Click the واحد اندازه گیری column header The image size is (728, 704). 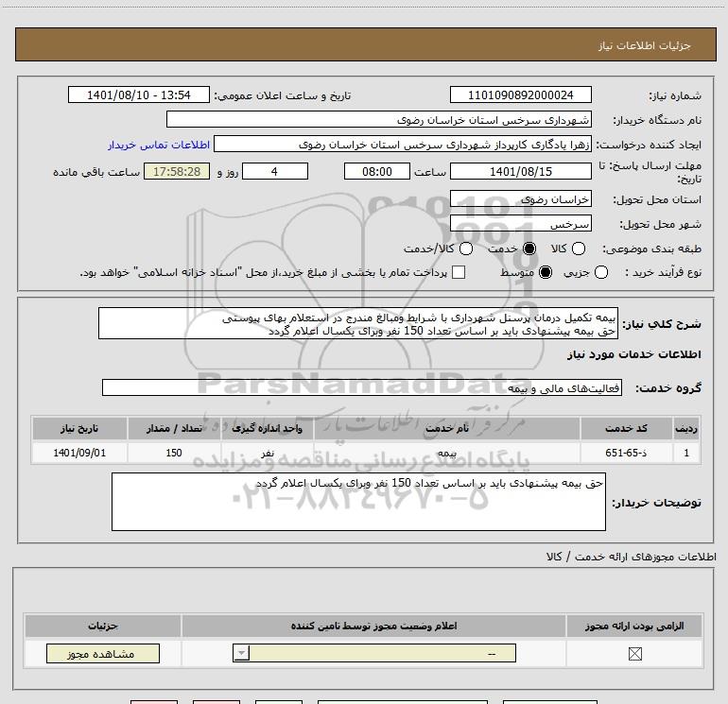click(x=267, y=428)
